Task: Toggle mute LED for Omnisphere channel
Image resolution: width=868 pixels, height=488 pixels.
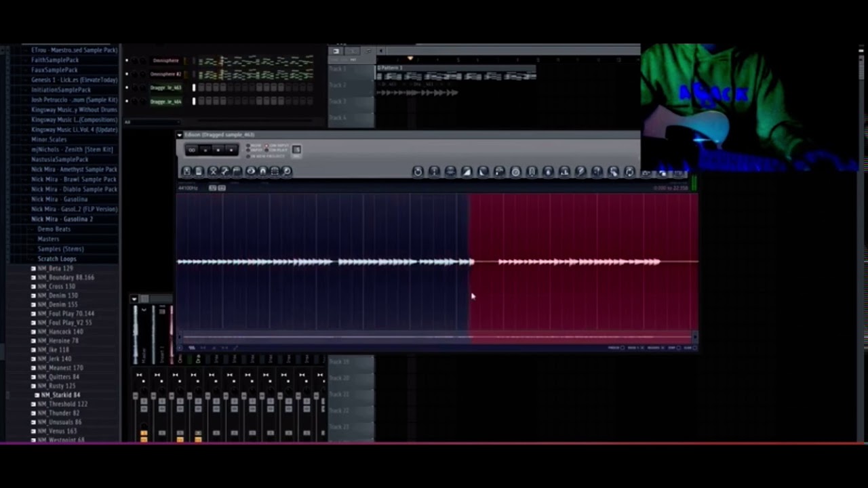Action: point(127,60)
